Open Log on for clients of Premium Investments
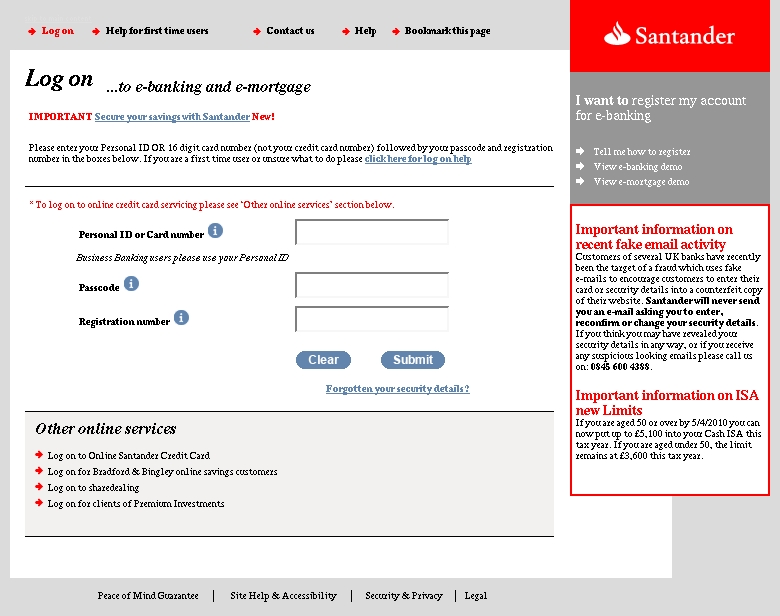 pyautogui.click(x=136, y=503)
